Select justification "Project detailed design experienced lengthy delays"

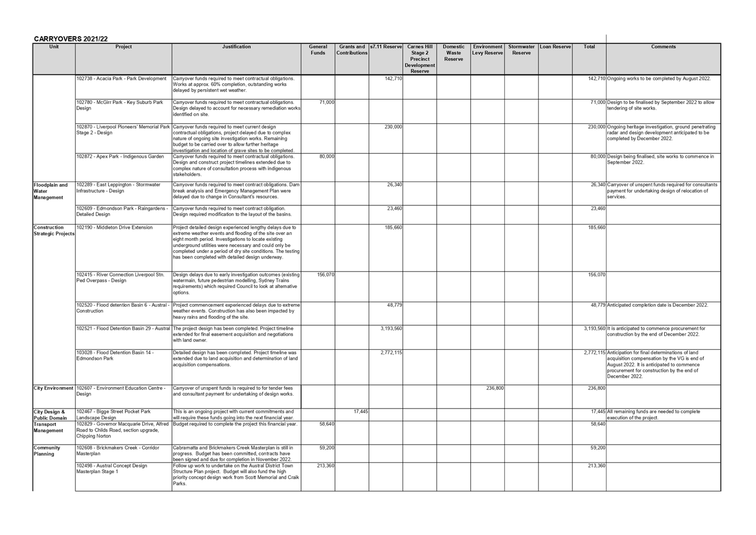(x=236, y=243)
